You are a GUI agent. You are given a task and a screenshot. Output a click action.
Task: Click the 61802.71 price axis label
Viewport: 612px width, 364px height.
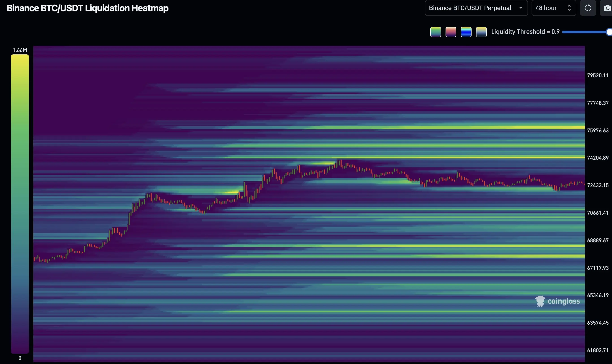point(597,350)
